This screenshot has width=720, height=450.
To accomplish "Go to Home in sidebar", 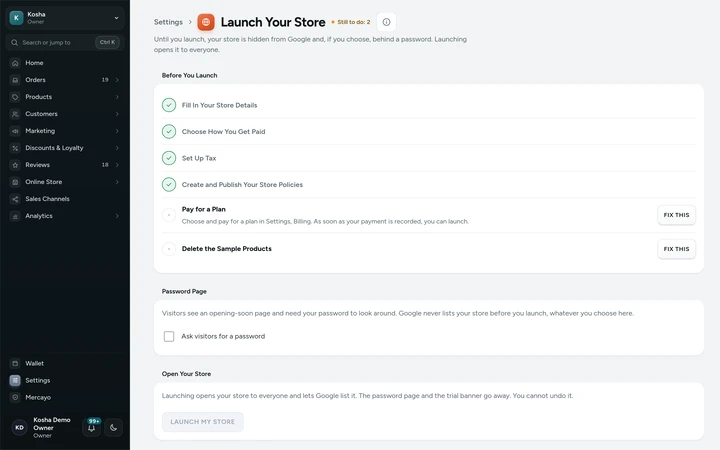I will tap(65, 63).
